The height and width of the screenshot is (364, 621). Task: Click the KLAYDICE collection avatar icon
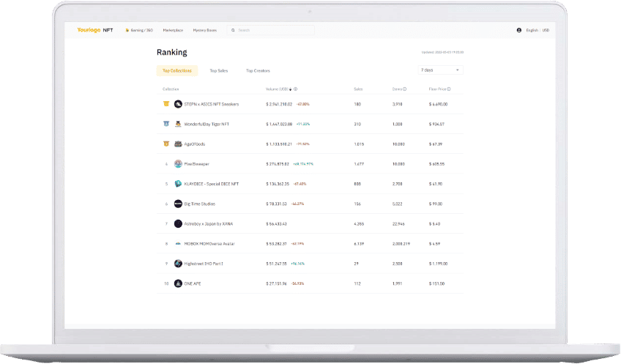click(178, 184)
